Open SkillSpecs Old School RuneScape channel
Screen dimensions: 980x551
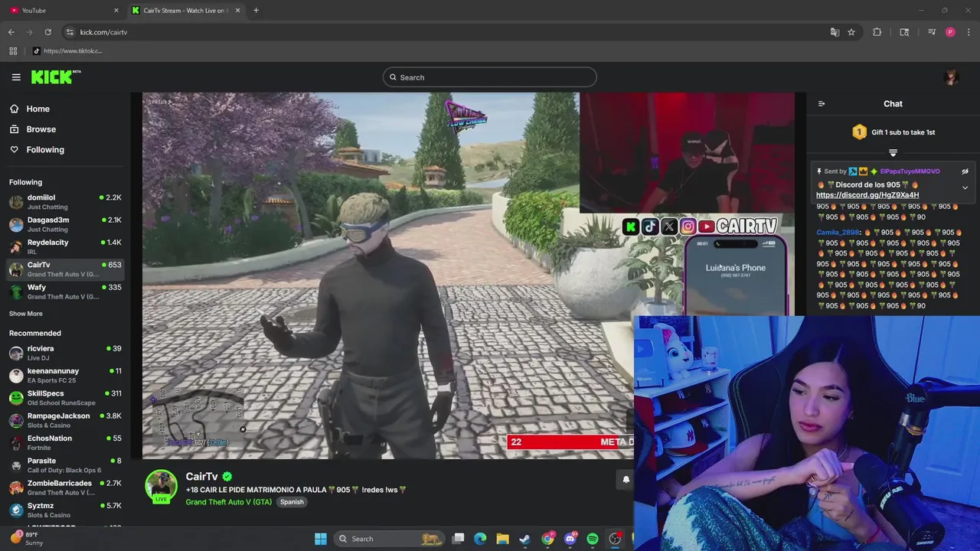tap(65, 398)
